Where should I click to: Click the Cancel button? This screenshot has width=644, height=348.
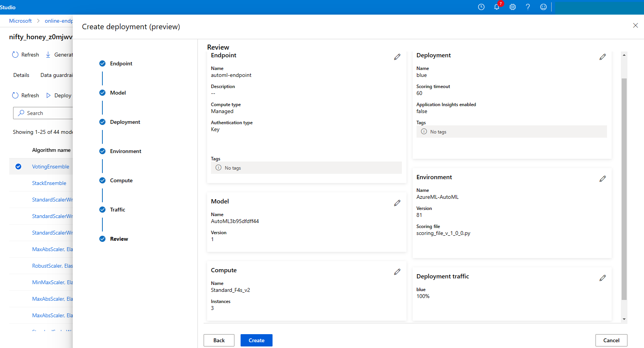(611, 340)
